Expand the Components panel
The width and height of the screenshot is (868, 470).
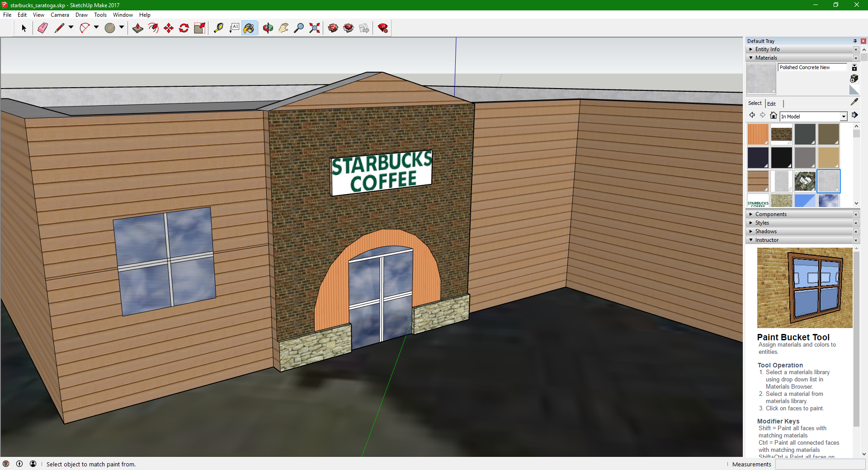[x=751, y=214]
